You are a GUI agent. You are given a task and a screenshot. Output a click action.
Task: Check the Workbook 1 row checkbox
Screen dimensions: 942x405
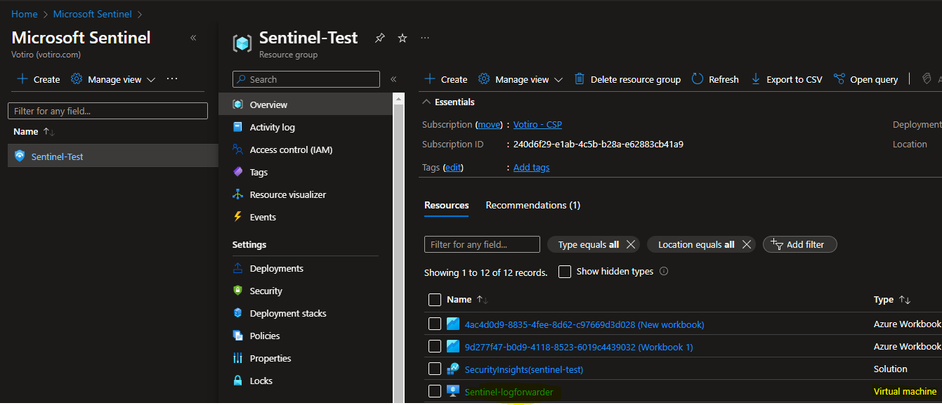click(x=434, y=347)
